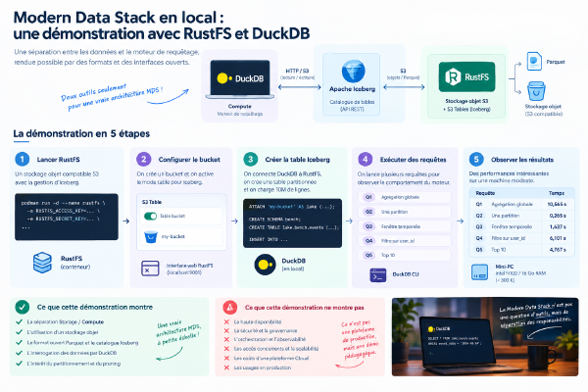Click 'L'interrogation des données par DuckDB' line

72,353
